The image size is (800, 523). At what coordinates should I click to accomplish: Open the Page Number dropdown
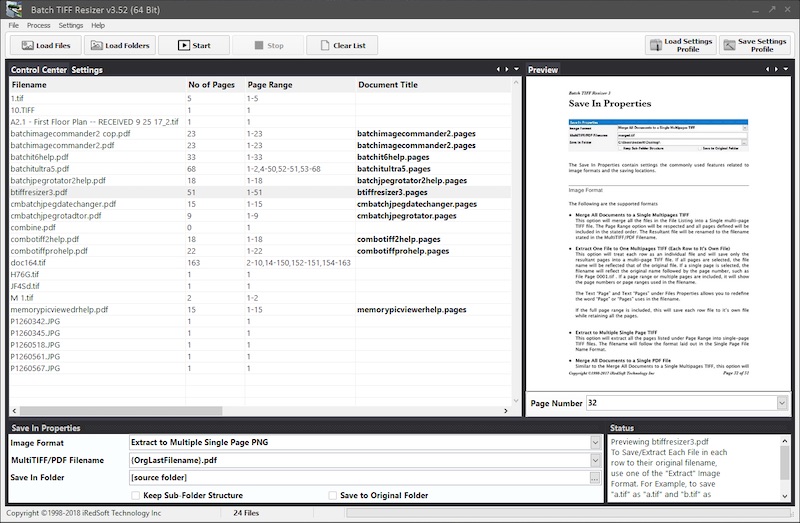(782, 403)
